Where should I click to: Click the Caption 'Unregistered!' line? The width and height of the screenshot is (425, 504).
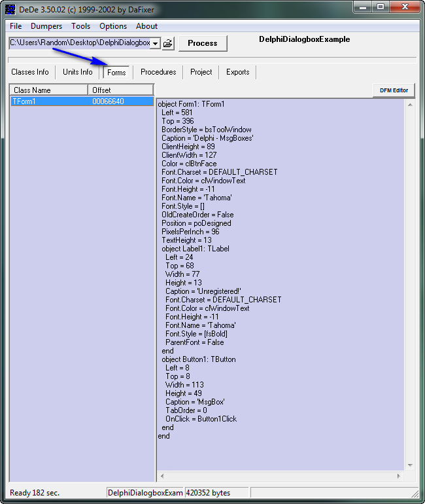203,291
